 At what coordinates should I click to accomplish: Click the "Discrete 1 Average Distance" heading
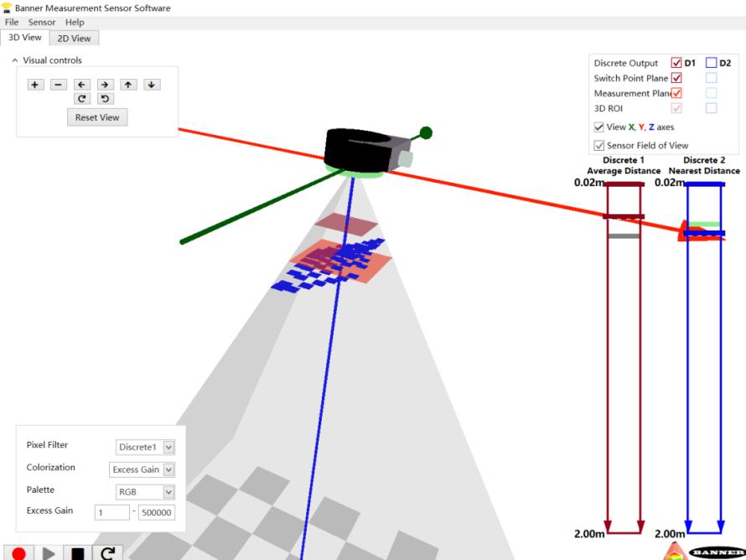pos(624,166)
